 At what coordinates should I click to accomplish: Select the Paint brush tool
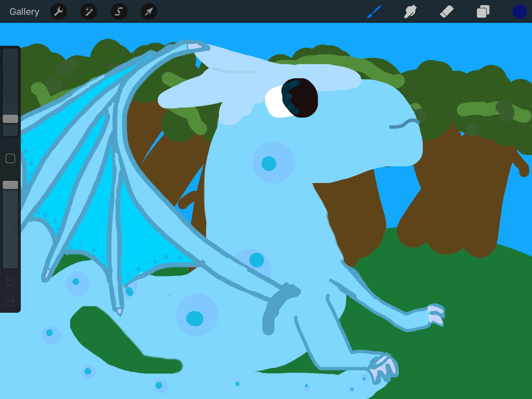(374, 12)
